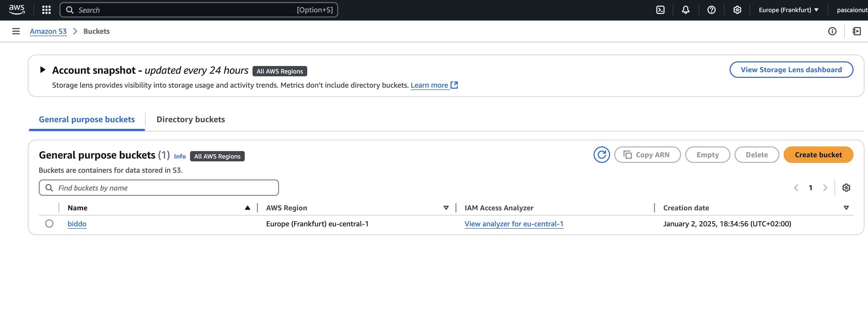
Task: Sort by Creation date column arrow
Action: click(x=846, y=208)
